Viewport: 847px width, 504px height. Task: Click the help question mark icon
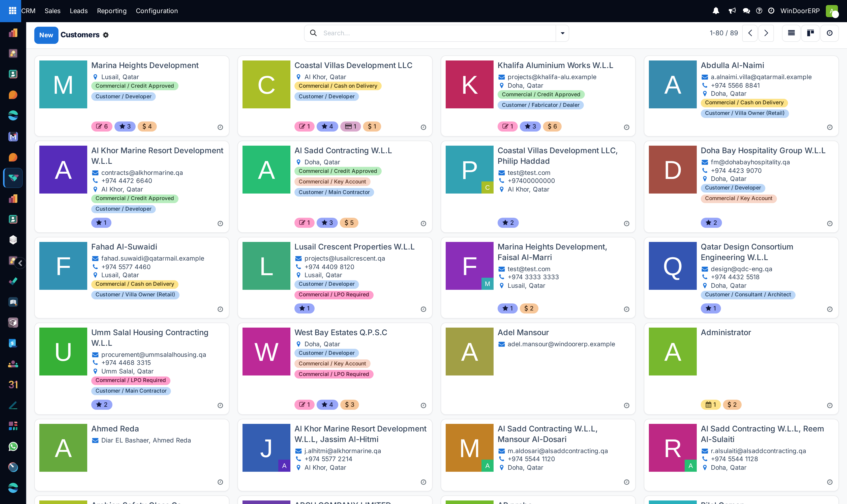759,11
